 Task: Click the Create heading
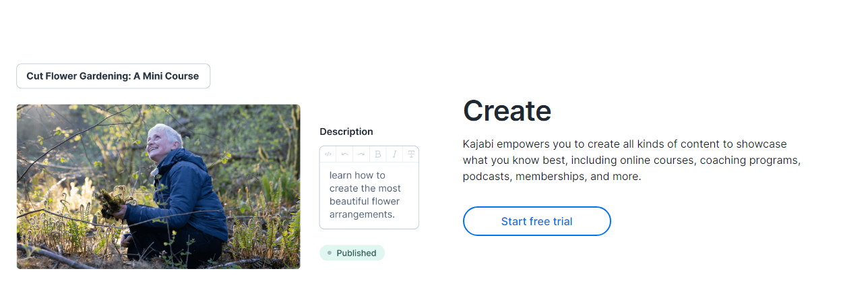click(x=507, y=111)
